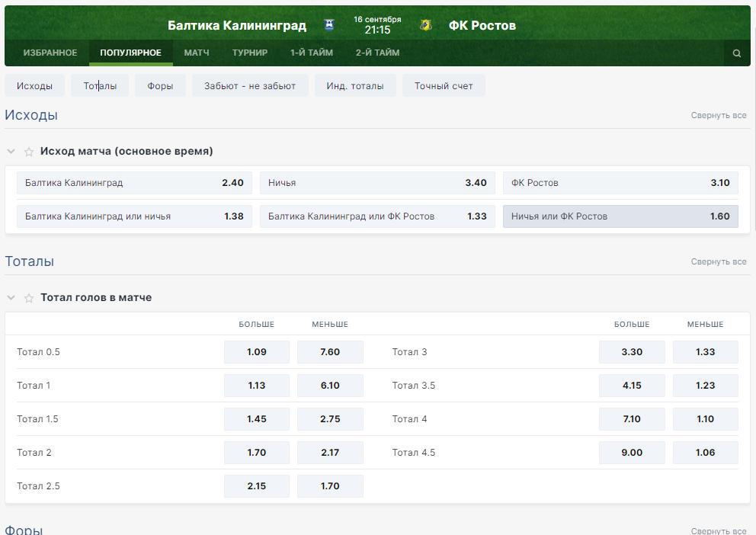Click Тотал 1 Больше odds 1.13
The image size is (756, 535).
pyautogui.click(x=257, y=386)
